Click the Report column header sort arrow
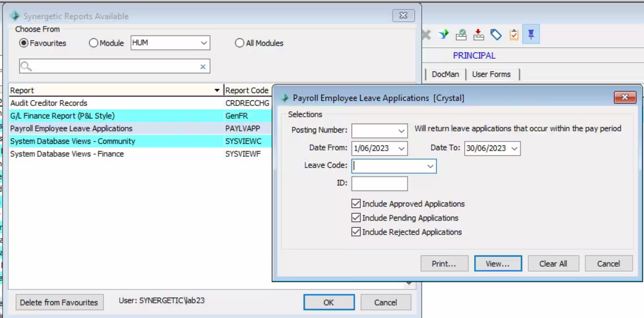 click(217, 90)
